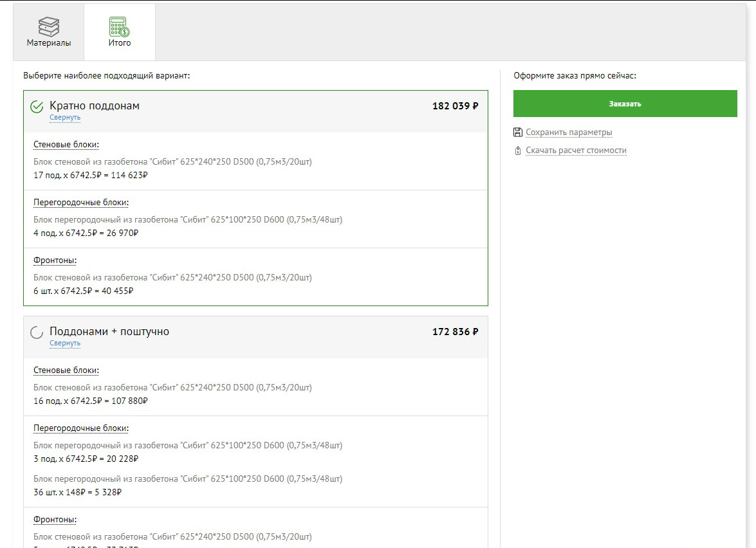Click Перегородочные блоки label in first option
This screenshot has height=548, width=756.
[x=81, y=203]
